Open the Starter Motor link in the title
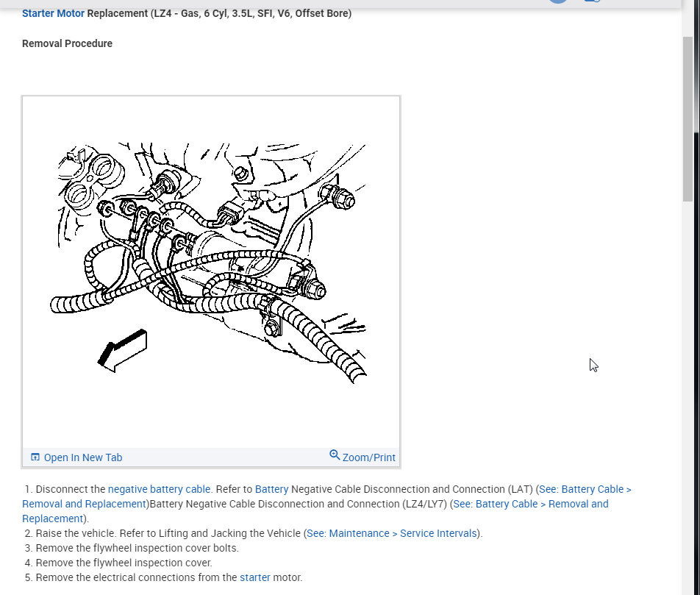This screenshot has height=595, width=700. click(53, 13)
